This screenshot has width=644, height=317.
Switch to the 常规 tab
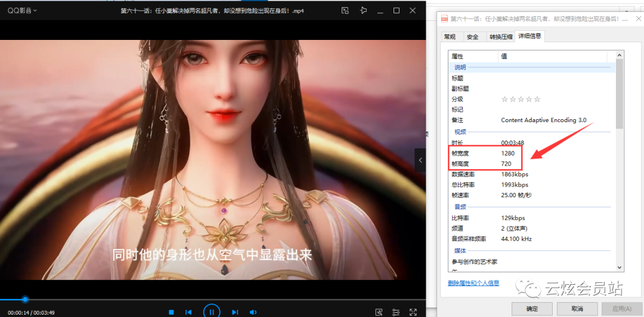(x=450, y=37)
